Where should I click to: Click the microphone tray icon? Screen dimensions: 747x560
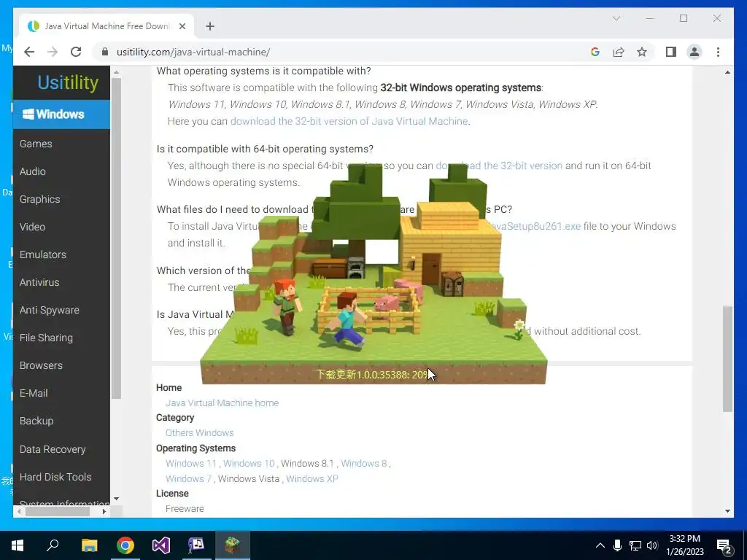pos(617,545)
